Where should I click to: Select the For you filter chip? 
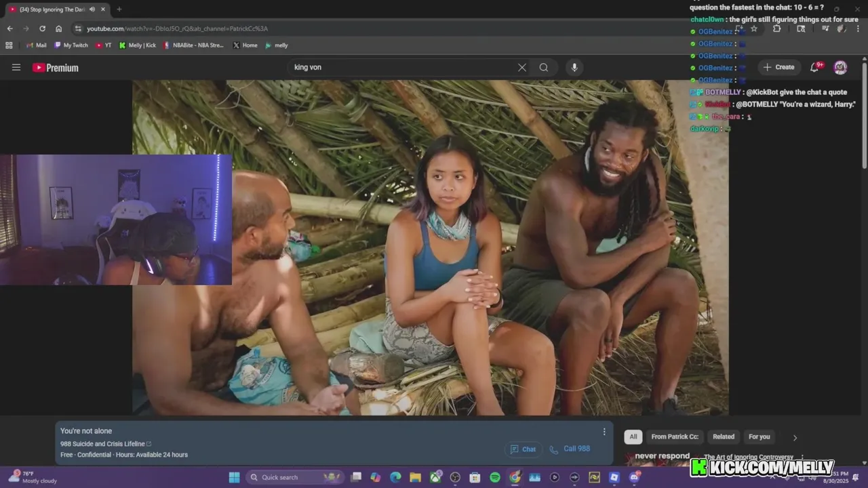tap(759, 436)
